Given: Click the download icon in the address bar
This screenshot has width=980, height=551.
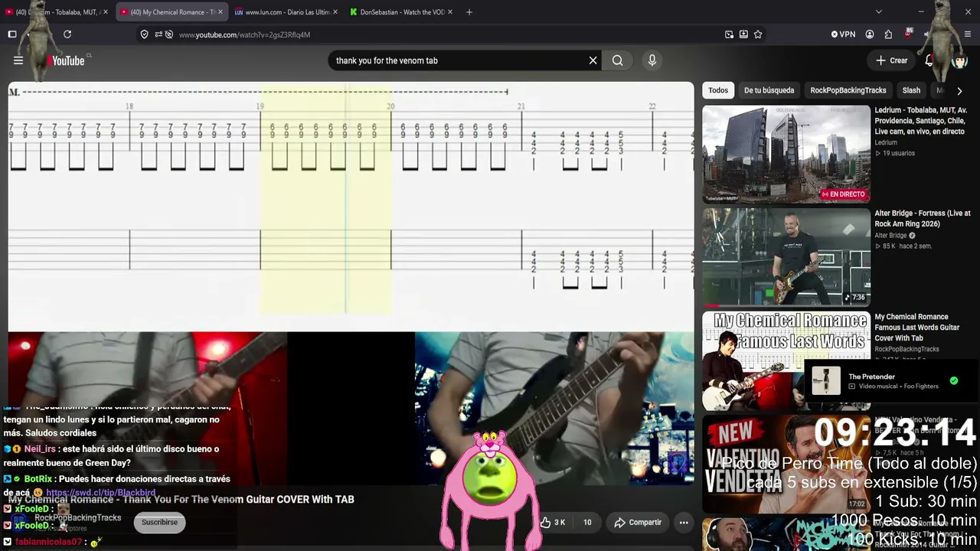Looking at the screenshot, I should 743,34.
